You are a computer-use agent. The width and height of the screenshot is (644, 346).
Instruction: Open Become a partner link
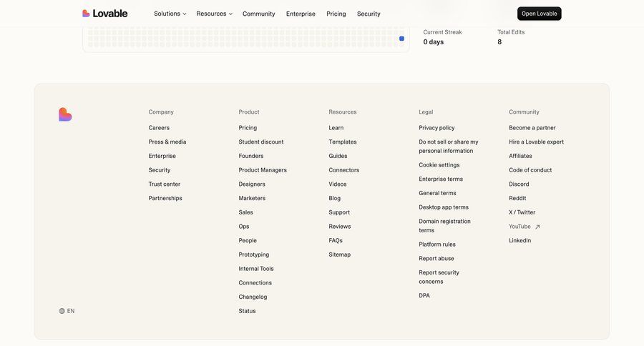click(532, 128)
